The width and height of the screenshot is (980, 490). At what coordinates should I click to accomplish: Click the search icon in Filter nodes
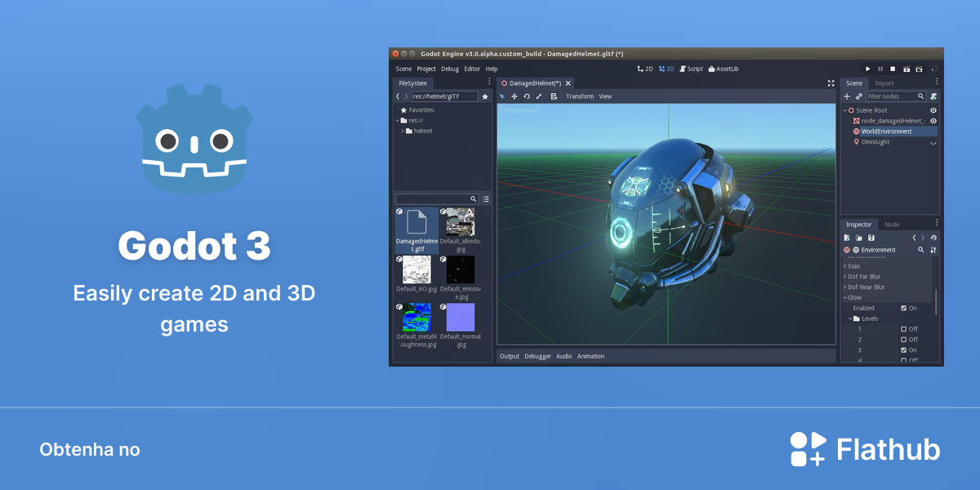[921, 96]
